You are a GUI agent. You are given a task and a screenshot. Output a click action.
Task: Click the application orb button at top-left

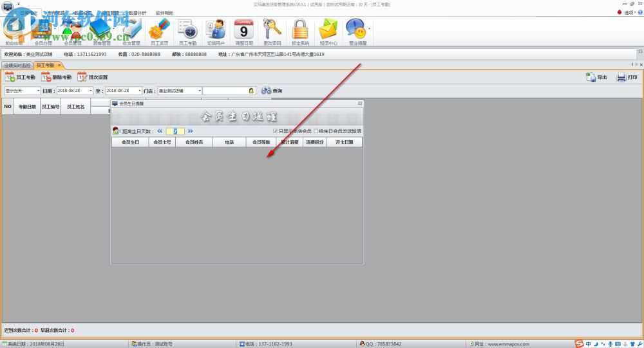[7, 6]
